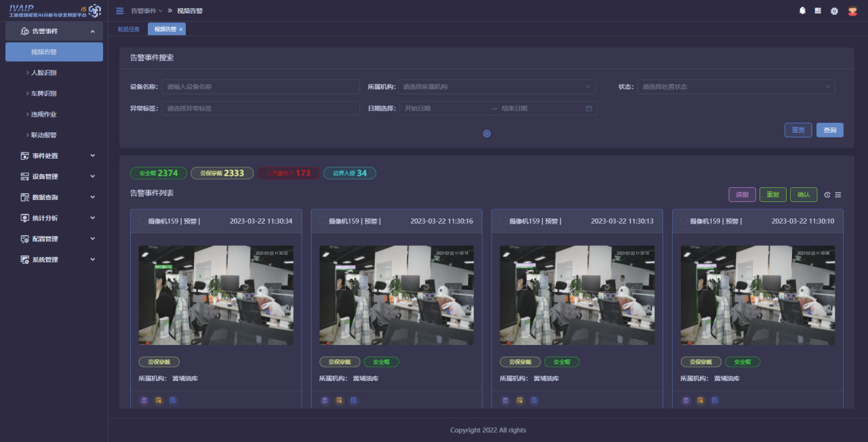Click the 查询 search button
868x442 pixels.
click(829, 130)
